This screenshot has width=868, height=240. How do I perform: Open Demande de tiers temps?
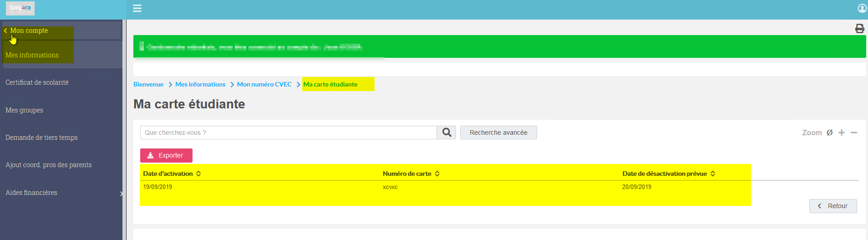point(41,138)
